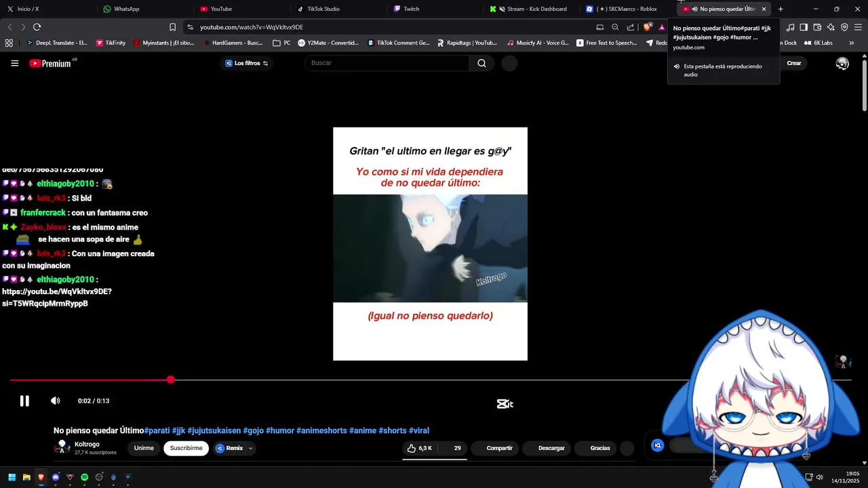This screenshot has width=868, height=488.
Task: Click the Remix button
Action: [x=230, y=448]
